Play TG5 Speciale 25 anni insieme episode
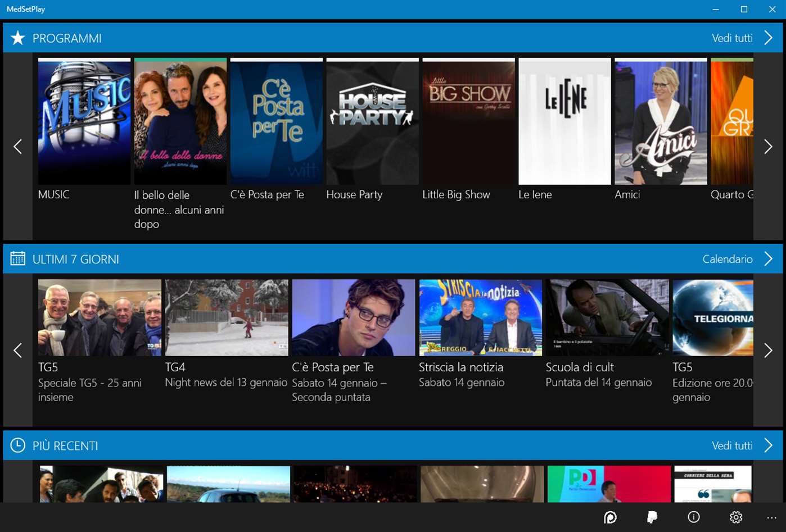The image size is (786, 532). 100,317
